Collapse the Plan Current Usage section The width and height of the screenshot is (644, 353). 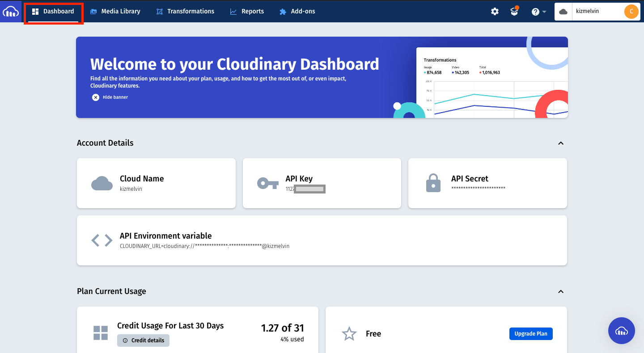(x=561, y=292)
